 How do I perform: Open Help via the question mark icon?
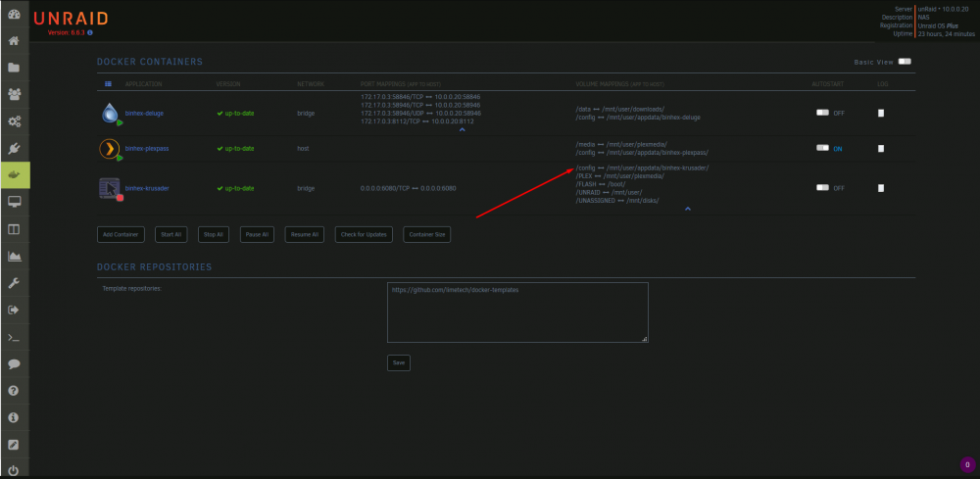[14, 391]
